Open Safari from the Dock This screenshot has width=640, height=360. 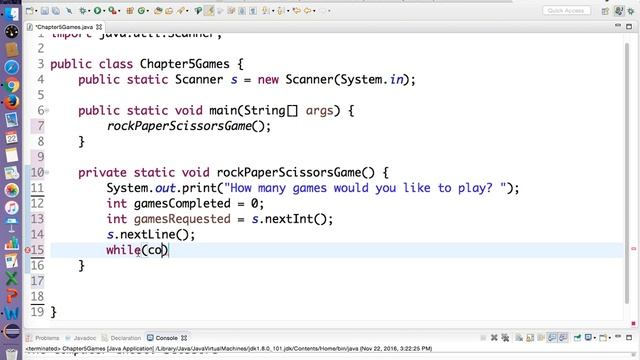tap(11, 67)
